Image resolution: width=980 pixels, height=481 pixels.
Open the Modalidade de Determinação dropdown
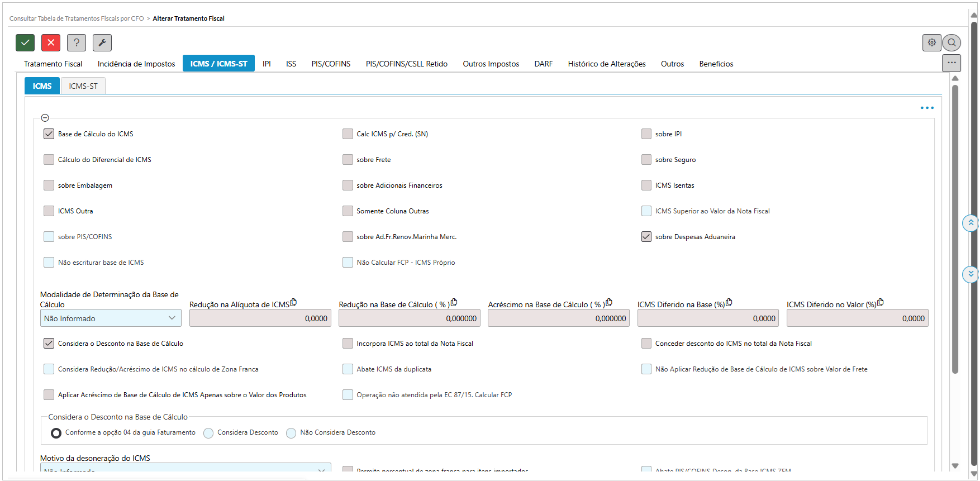click(111, 318)
